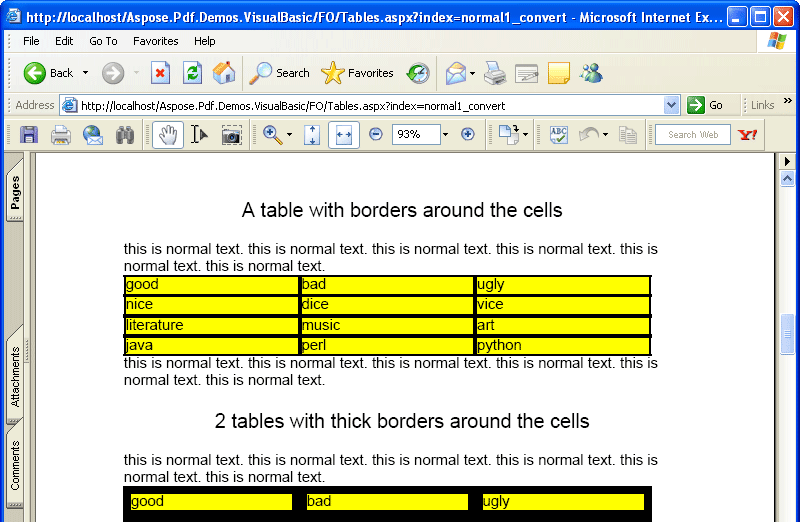Click the undo arrow icon
The width and height of the screenshot is (800, 522).
coord(589,135)
